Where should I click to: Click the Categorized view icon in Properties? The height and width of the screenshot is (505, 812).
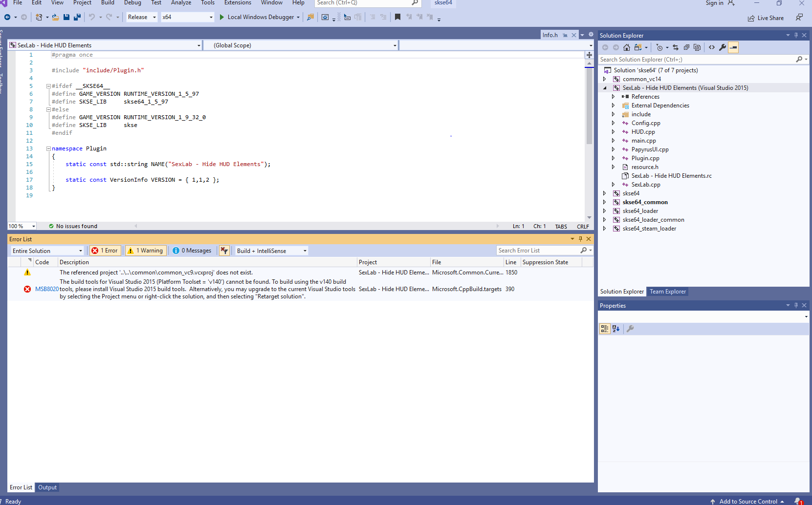pyautogui.click(x=605, y=329)
